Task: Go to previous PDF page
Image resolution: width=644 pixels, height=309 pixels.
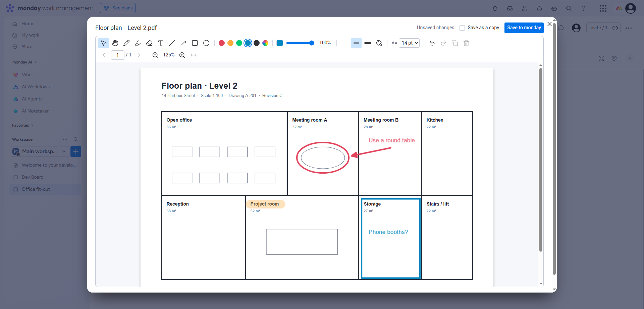Action: pyautogui.click(x=104, y=55)
